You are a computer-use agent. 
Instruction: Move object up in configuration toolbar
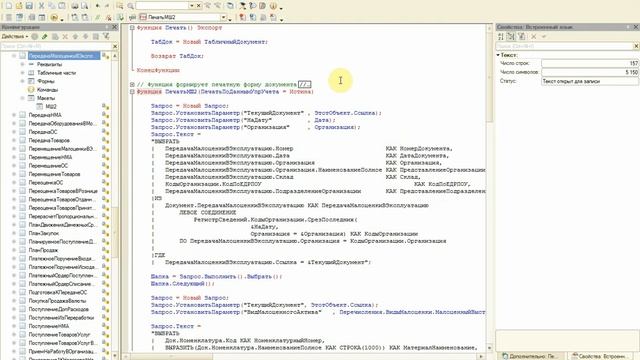pyautogui.click(x=75, y=36)
